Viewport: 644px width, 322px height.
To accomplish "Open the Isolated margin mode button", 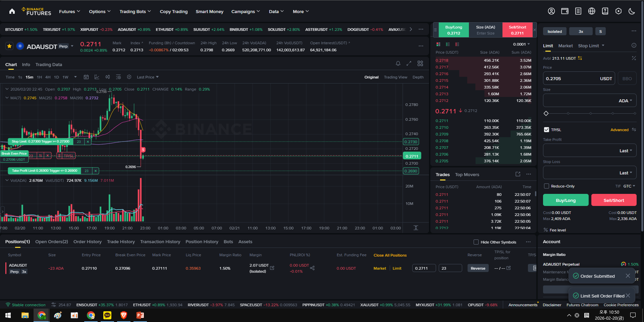I will 555,31.
